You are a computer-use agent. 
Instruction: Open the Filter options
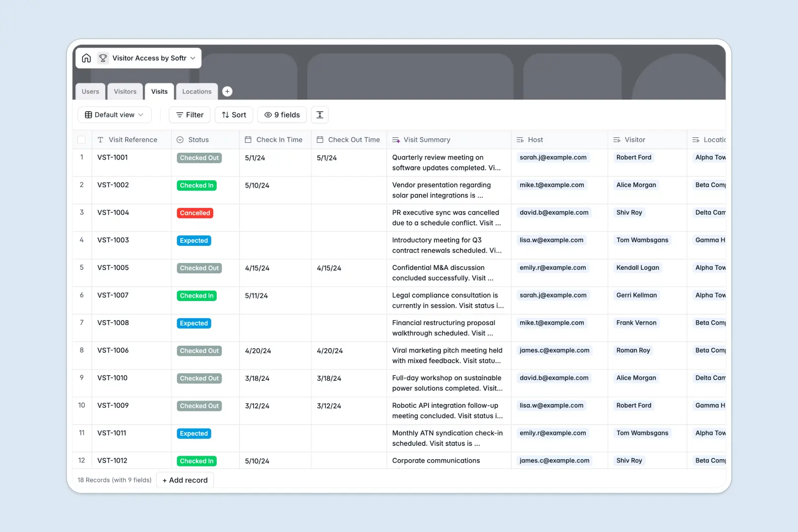point(189,115)
